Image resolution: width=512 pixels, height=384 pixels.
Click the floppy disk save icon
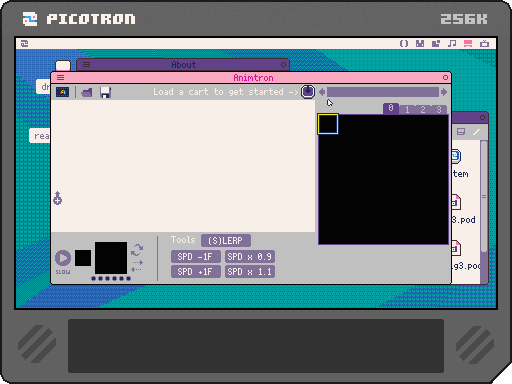105,92
